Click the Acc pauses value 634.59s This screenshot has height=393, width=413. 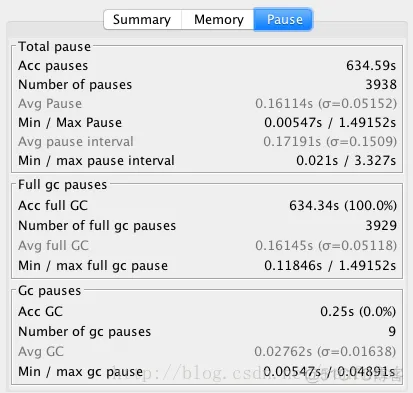[371, 65]
